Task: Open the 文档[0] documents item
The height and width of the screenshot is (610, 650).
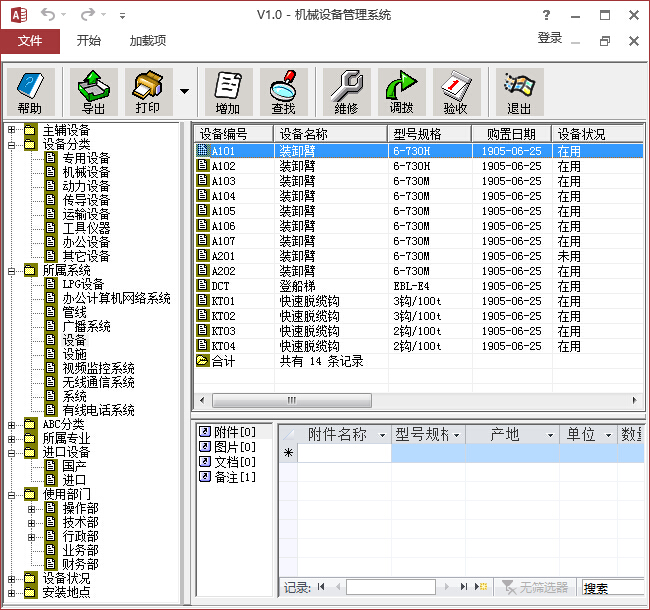Action: [234, 462]
